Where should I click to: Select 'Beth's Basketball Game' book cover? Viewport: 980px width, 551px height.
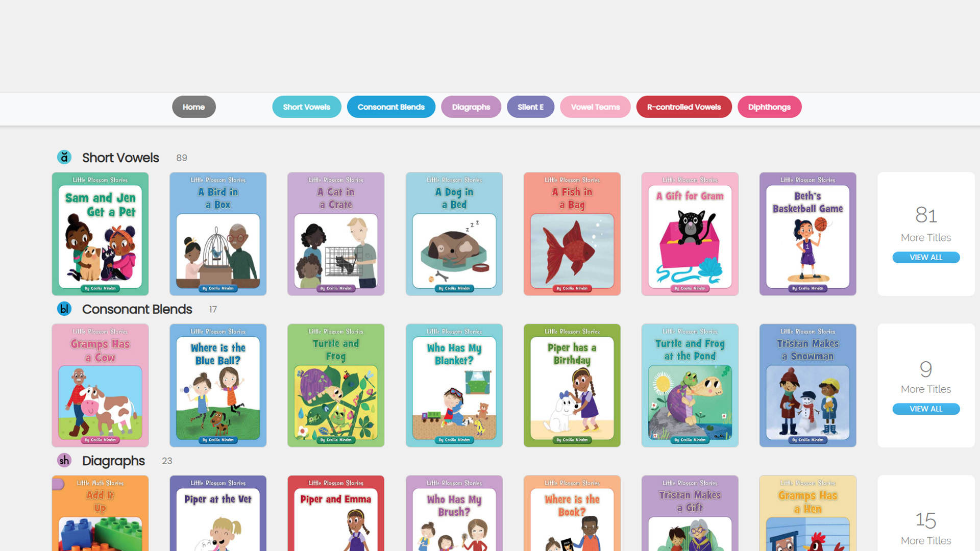(x=808, y=234)
